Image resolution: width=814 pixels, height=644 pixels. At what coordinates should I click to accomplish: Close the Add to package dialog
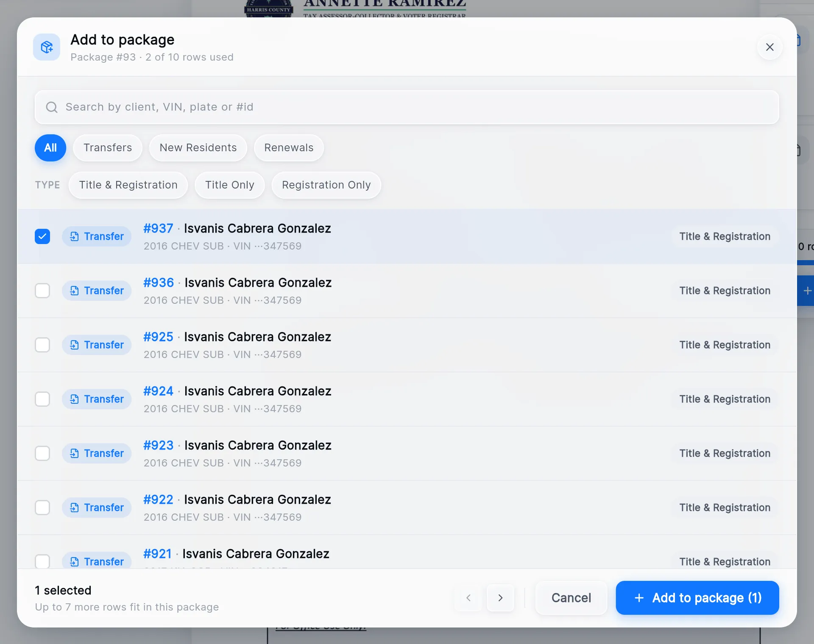coord(770,47)
